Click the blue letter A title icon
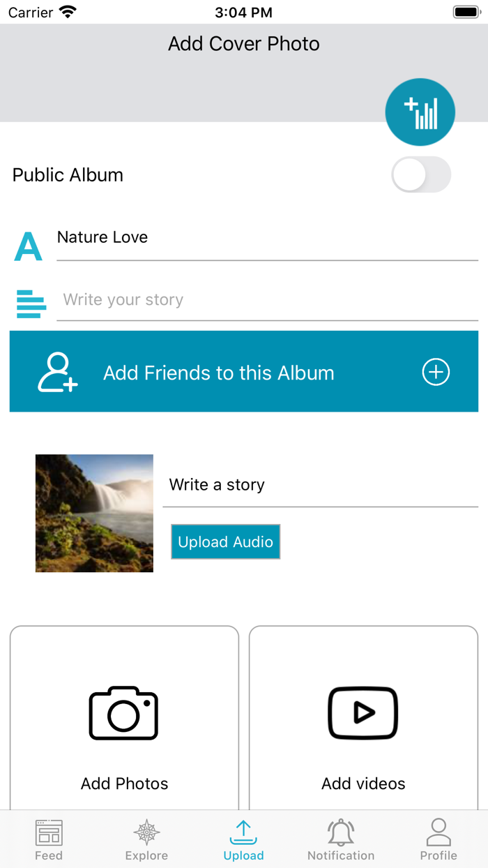Image resolution: width=488 pixels, height=868 pixels. (29, 247)
